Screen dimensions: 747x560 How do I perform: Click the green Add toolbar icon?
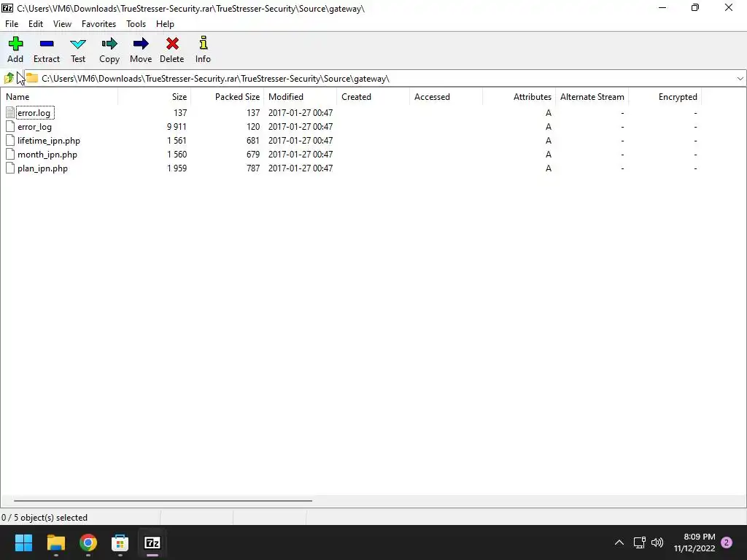pyautogui.click(x=15, y=44)
